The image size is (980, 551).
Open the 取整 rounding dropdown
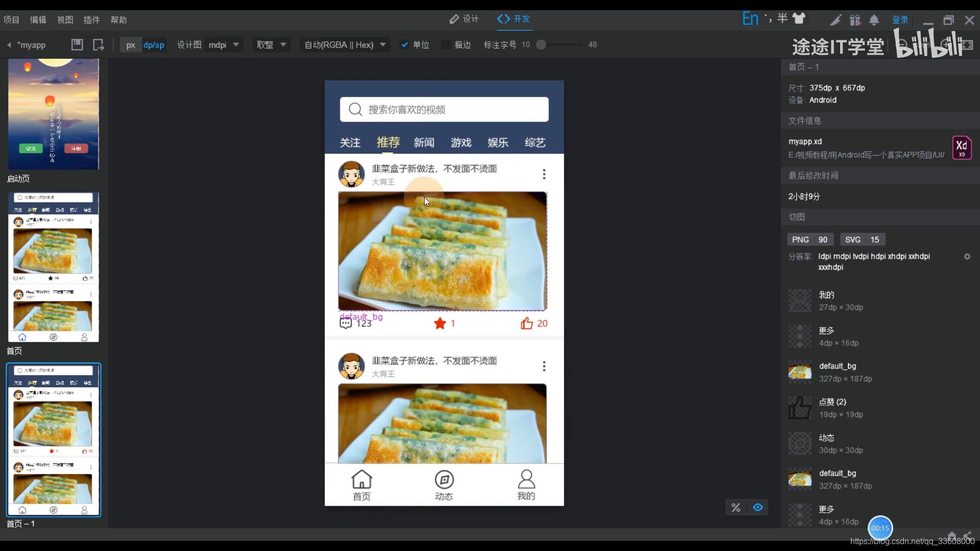tap(272, 45)
